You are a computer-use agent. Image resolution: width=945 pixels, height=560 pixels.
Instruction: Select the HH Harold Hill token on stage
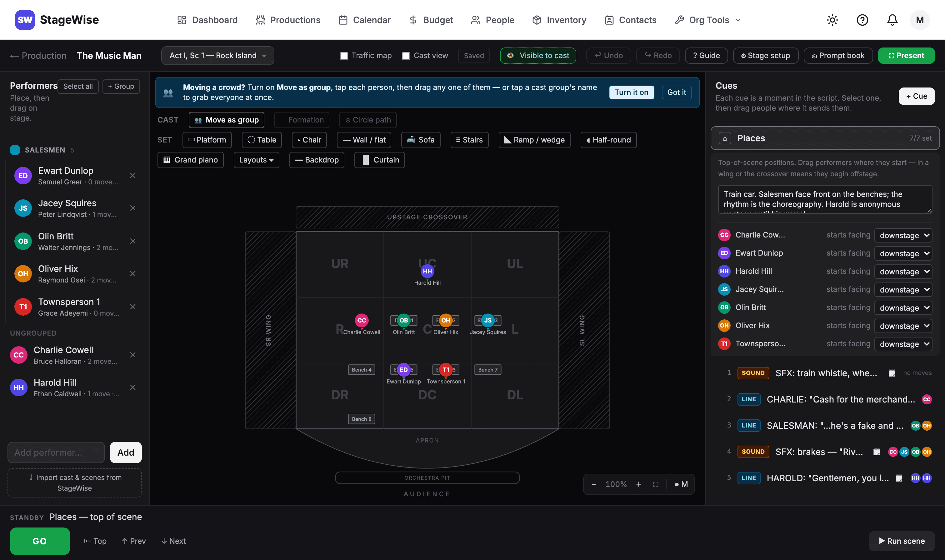(x=427, y=271)
